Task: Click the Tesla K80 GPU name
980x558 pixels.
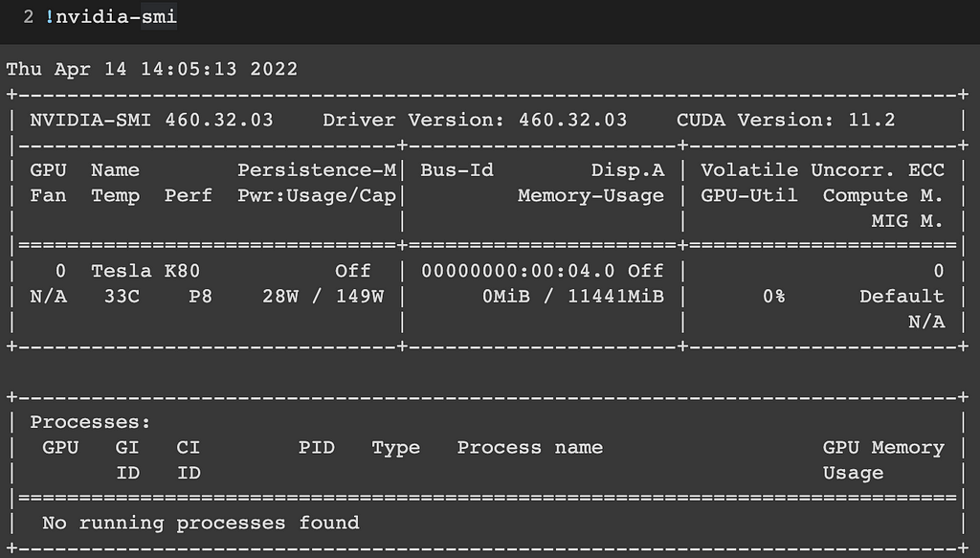Action: (145, 271)
